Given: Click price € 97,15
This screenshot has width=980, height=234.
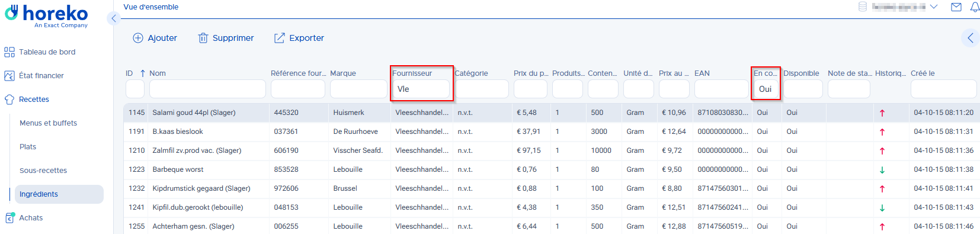Looking at the screenshot, I should (529, 150).
